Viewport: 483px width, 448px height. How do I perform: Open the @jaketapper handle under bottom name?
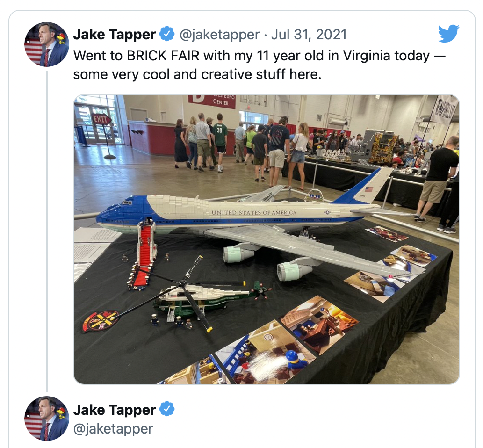click(113, 428)
